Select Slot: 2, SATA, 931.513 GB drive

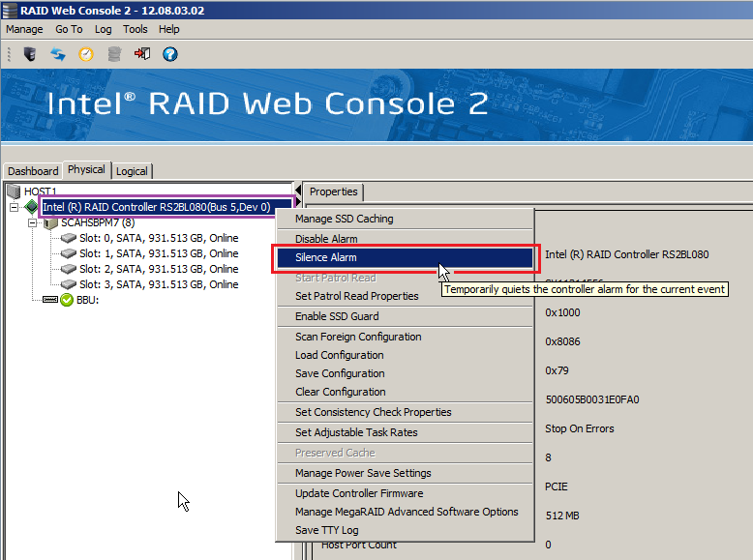click(x=159, y=269)
